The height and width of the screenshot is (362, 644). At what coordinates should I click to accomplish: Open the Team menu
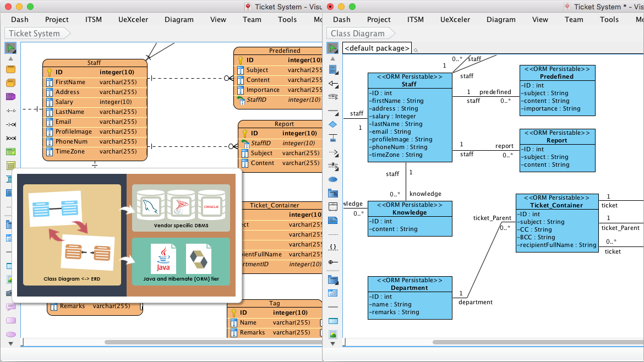point(574,19)
